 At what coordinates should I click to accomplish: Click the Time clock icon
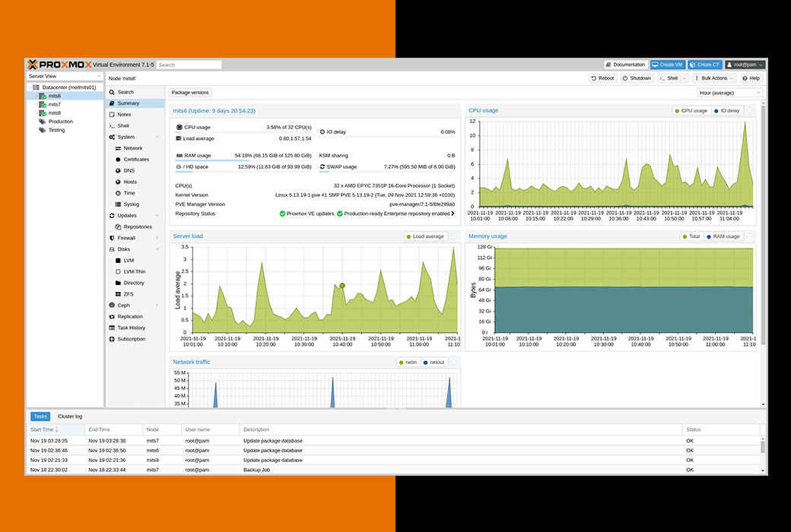pyautogui.click(x=118, y=193)
